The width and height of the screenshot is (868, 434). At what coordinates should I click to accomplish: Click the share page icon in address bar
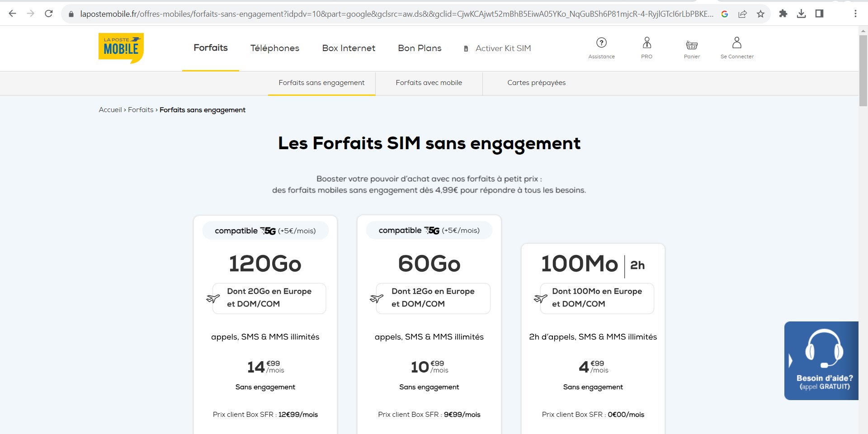click(742, 14)
